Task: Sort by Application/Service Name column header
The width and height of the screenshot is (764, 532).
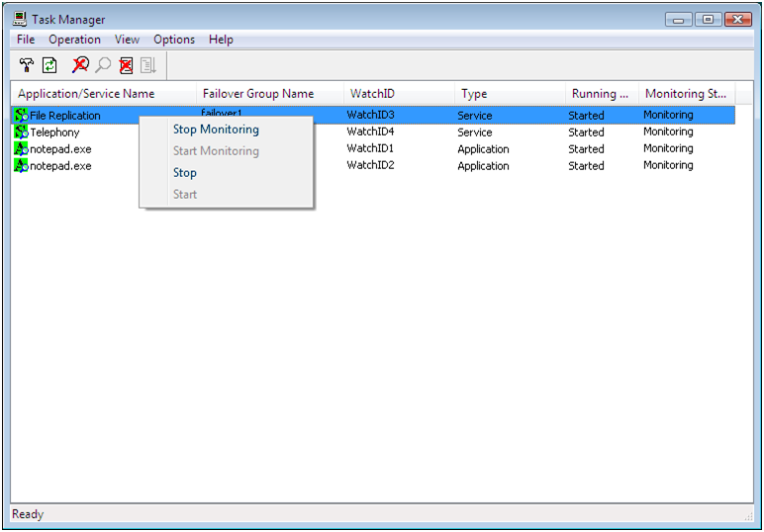Action: point(86,94)
